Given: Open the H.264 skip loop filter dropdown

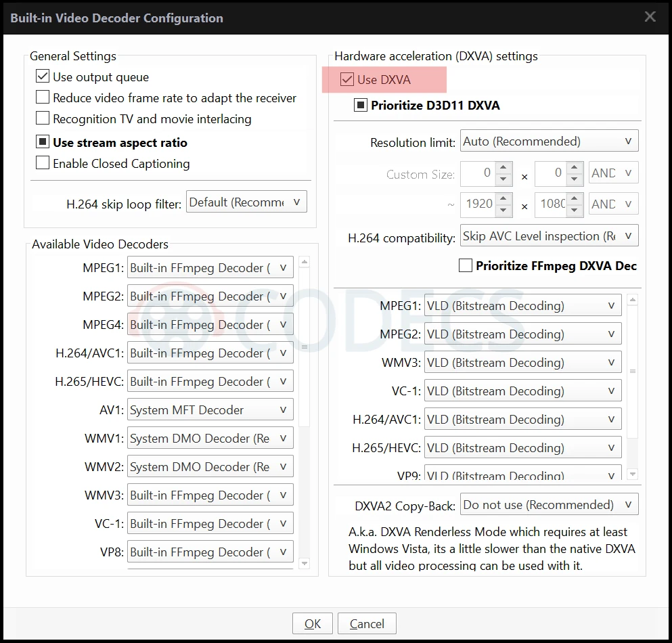Looking at the screenshot, I should 246,202.
